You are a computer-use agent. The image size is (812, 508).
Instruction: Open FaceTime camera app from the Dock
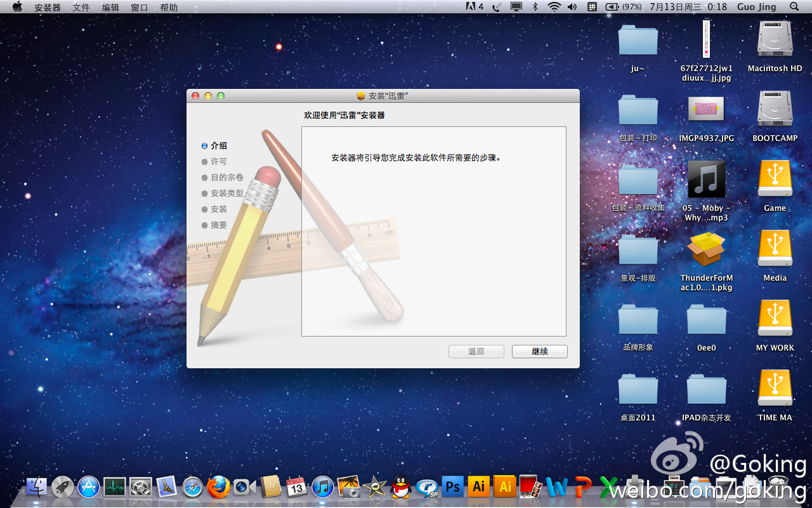tap(245, 487)
